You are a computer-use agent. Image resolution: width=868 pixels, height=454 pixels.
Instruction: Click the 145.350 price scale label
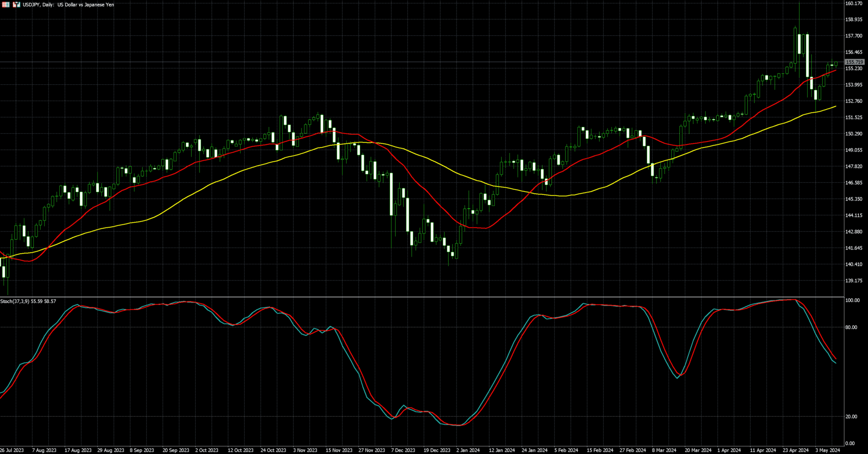tap(854, 199)
